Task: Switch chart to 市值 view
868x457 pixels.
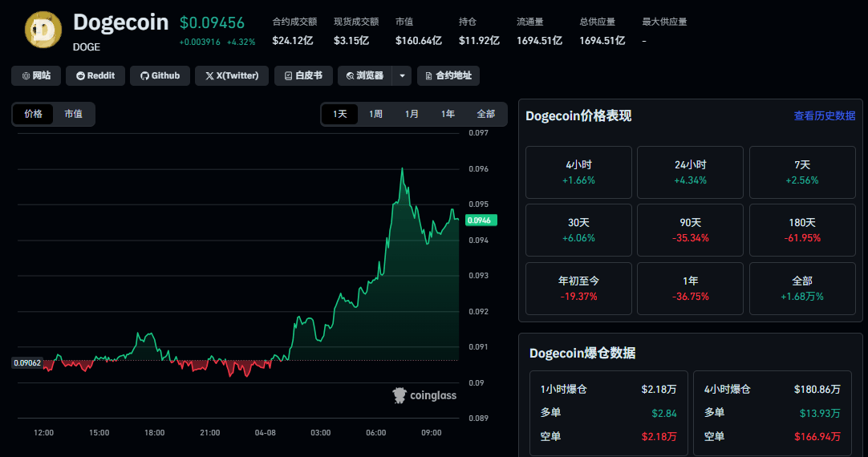Action: pyautogui.click(x=73, y=114)
